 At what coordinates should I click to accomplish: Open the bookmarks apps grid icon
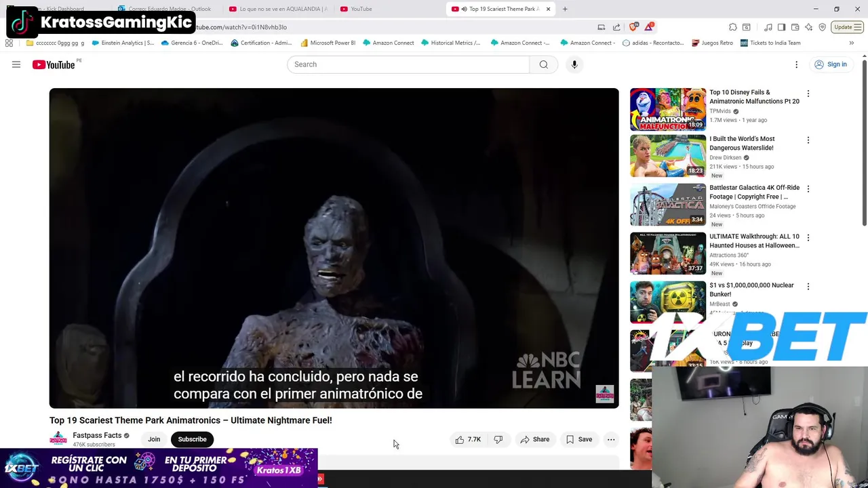pos(9,43)
